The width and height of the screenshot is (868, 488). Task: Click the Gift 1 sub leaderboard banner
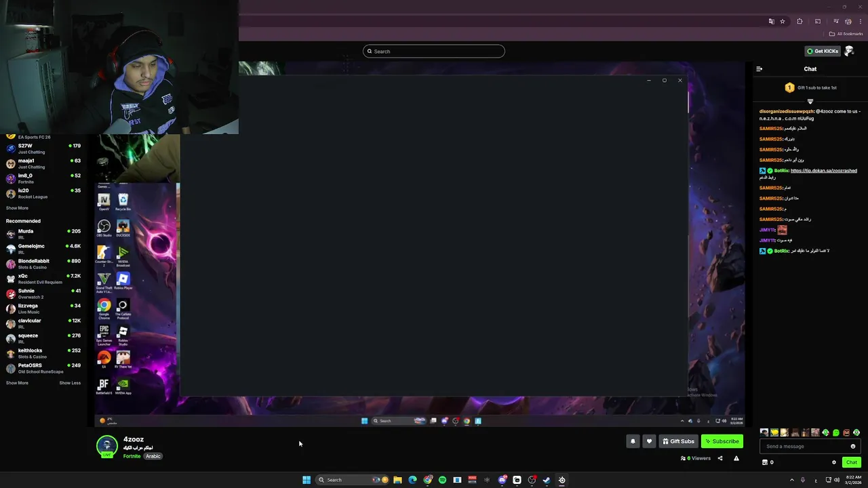point(810,87)
